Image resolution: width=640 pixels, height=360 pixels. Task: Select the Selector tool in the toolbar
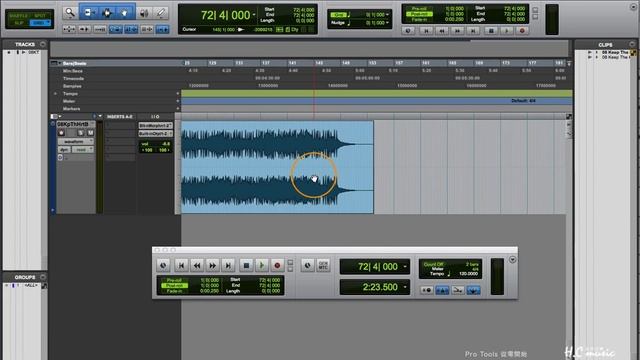107,13
